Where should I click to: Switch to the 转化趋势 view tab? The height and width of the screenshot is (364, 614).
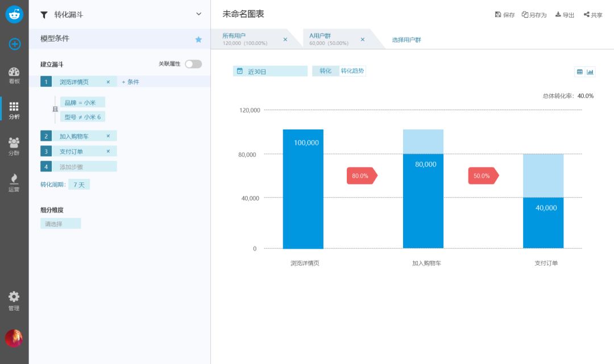[x=352, y=71]
